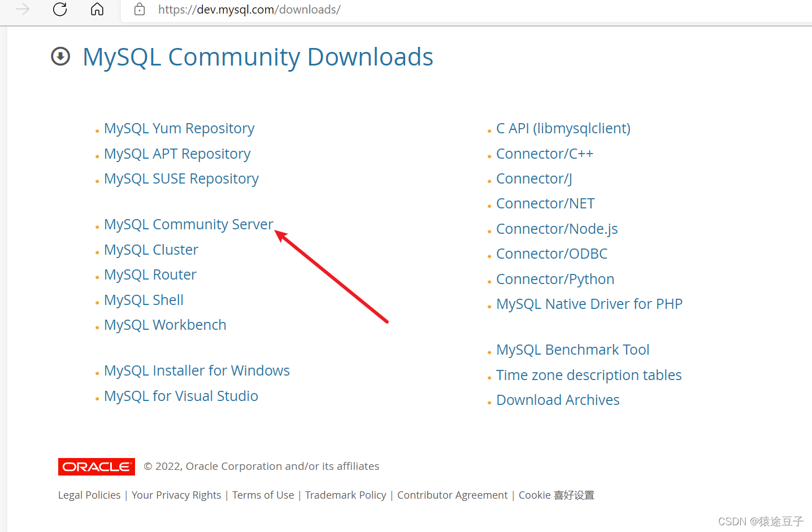Open Time zone description tables
812x532 pixels.
[589, 375]
